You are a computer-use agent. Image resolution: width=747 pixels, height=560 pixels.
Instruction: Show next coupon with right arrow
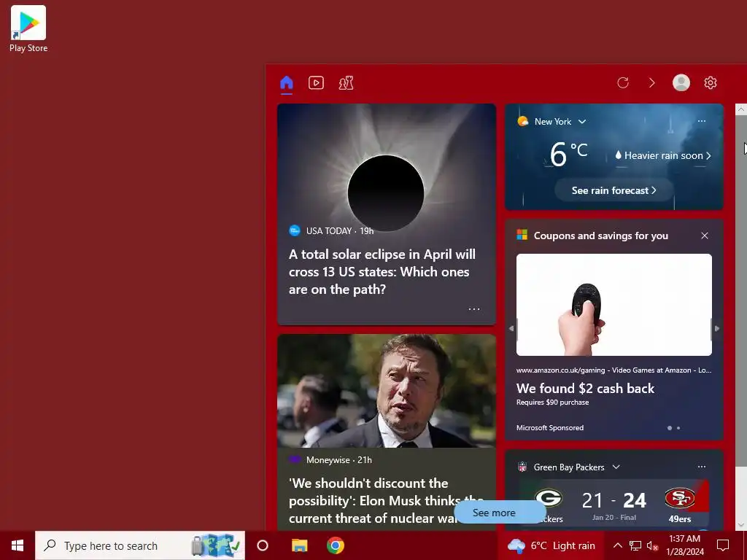(x=716, y=328)
